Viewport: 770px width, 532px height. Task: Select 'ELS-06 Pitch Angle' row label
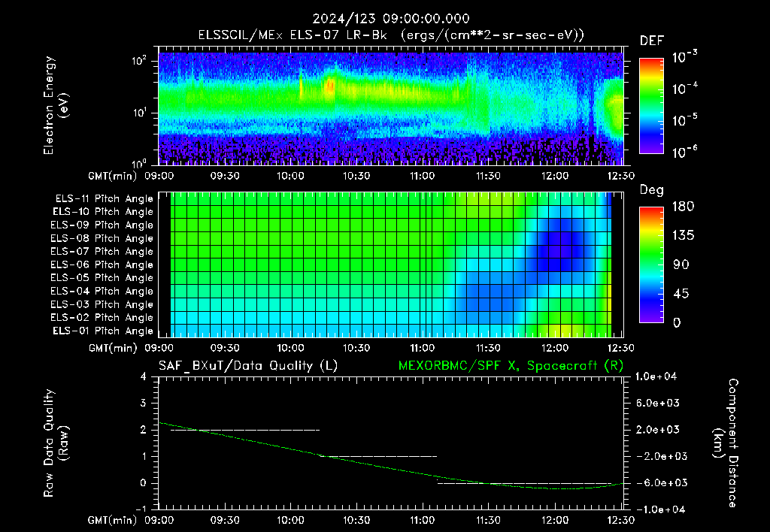(x=102, y=264)
